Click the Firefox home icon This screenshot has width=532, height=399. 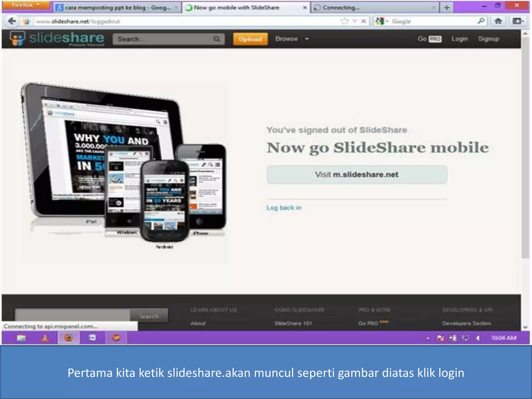(x=498, y=21)
